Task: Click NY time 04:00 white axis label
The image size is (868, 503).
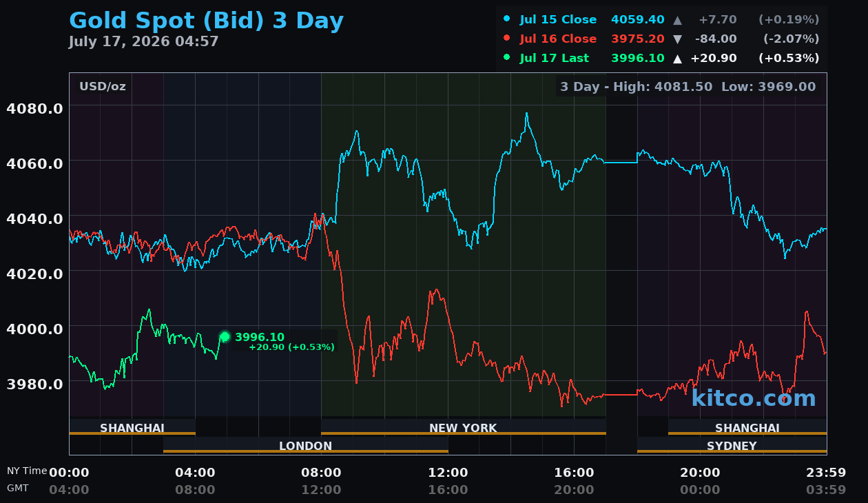Action: [x=195, y=473]
